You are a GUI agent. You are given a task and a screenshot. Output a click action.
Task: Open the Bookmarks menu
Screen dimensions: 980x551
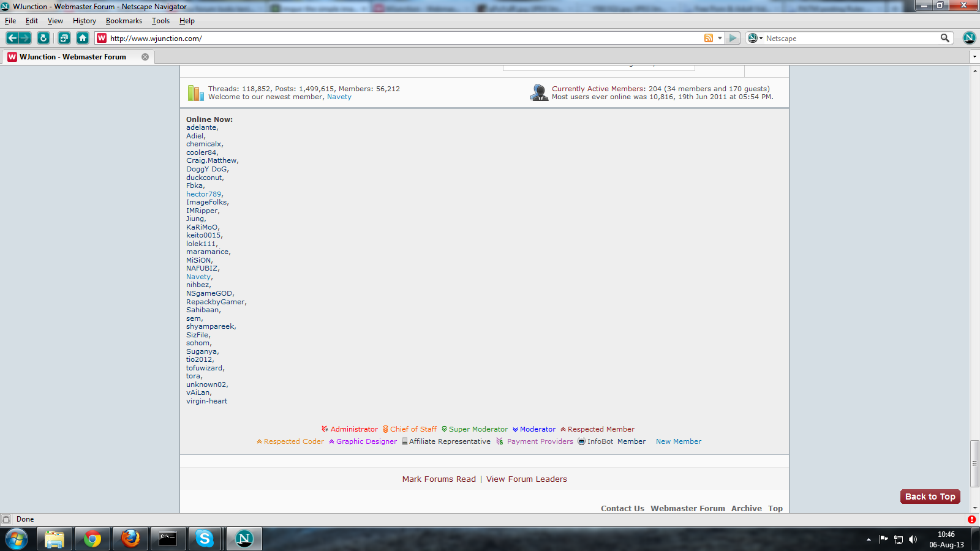pos(124,21)
